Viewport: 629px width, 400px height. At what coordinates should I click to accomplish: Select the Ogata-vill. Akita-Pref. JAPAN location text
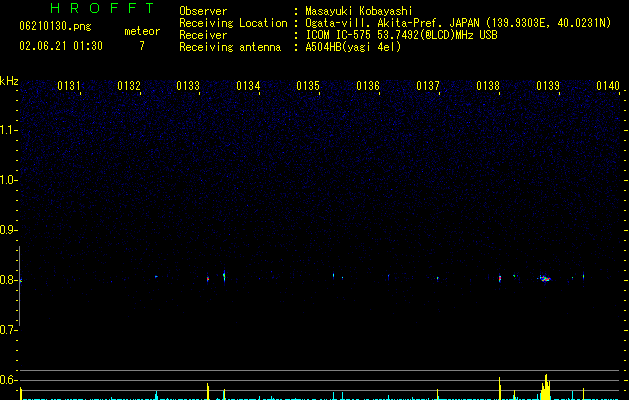coord(458,23)
